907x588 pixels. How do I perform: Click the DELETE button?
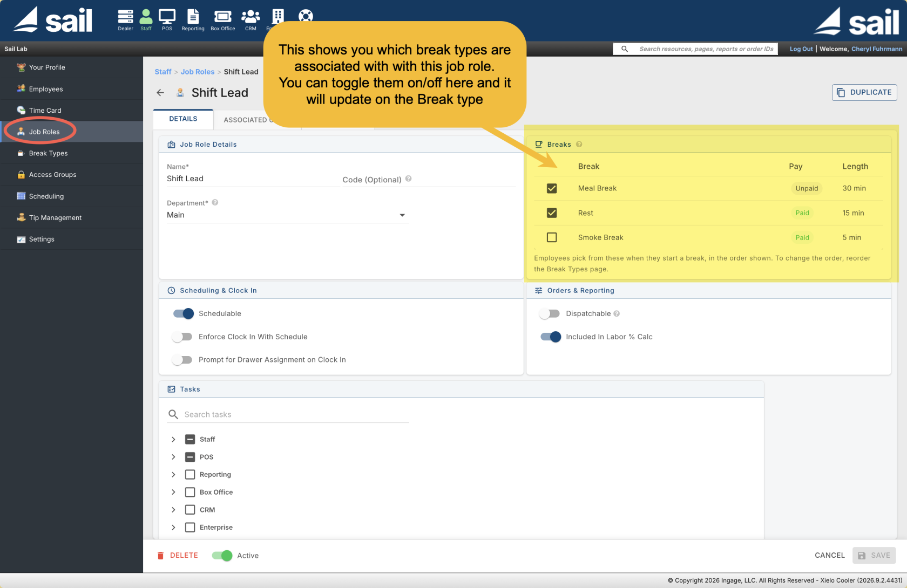coord(178,556)
